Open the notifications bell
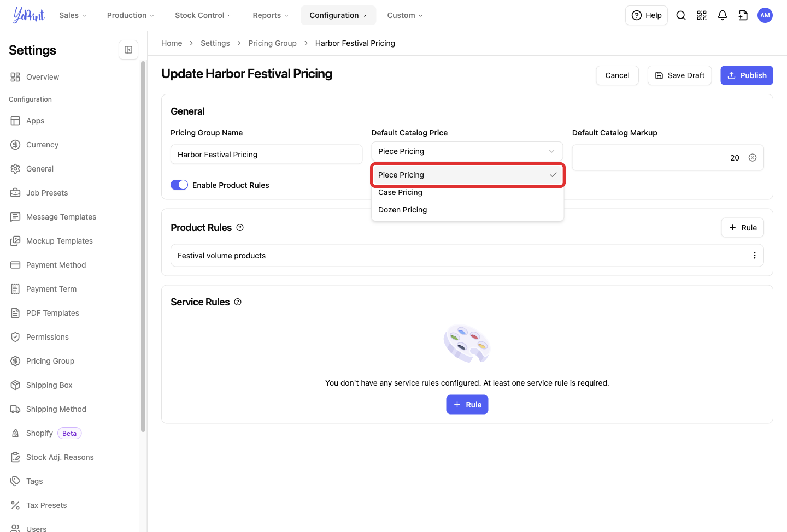The image size is (787, 532). (723, 15)
